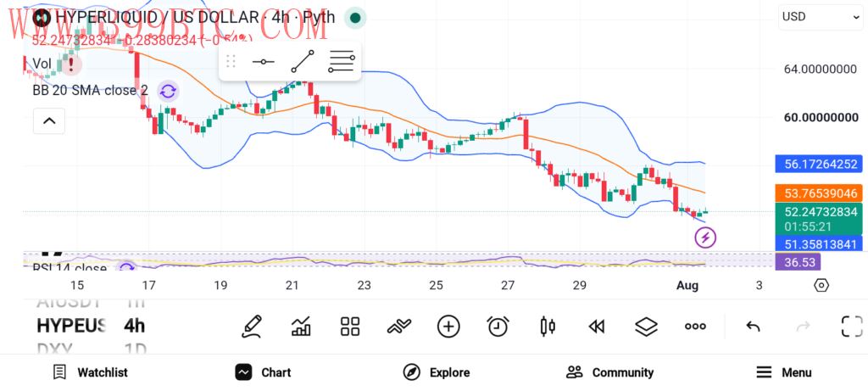868x391 pixels.
Task: Open the Explore tab
Action: (437, 372)
